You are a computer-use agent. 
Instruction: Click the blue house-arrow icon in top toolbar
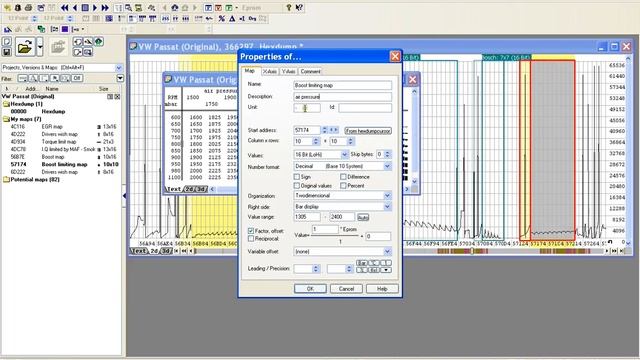pyautogui.click(x=175, y=7)
